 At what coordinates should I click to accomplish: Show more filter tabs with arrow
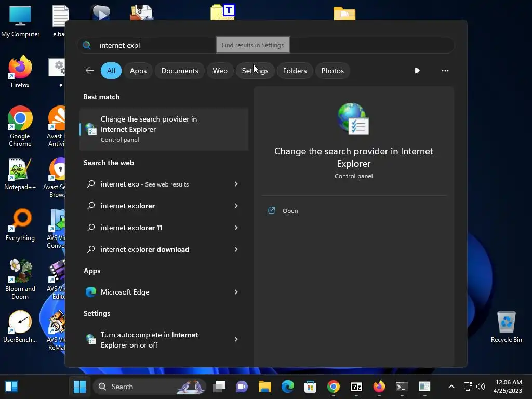(x=417, y=71)
